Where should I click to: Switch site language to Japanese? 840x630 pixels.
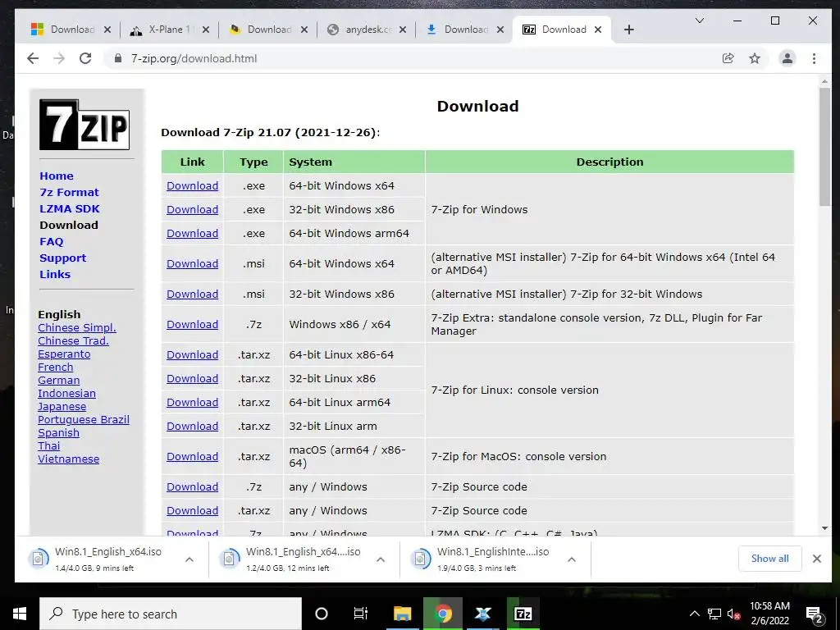(x=62, y=407)
